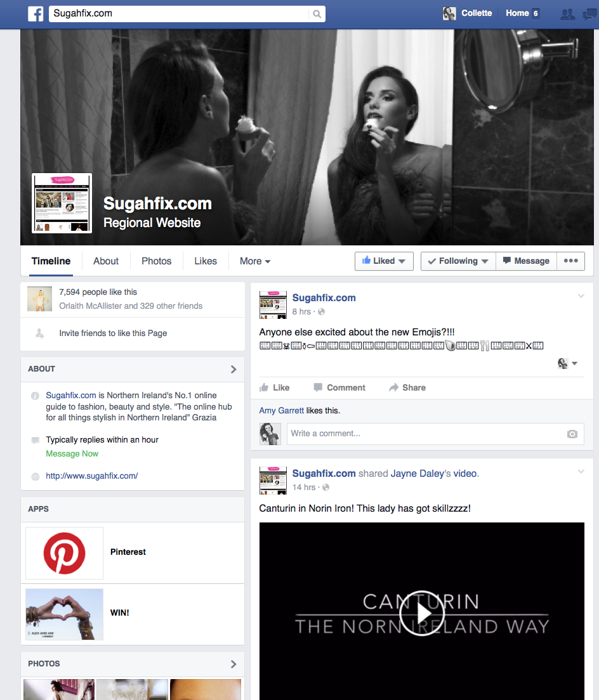Screen dimensions: 599x700
Task: Click the 'video' link in shared post header
Action: (x=465, y=474)
